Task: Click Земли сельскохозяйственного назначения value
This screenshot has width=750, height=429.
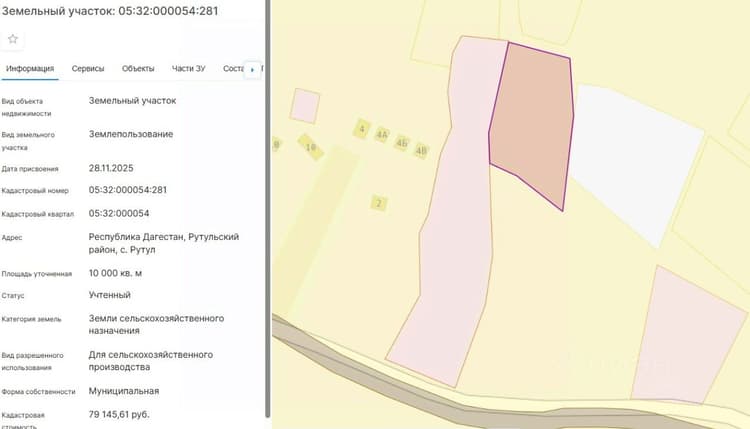Action: click(x=156, y=325)
